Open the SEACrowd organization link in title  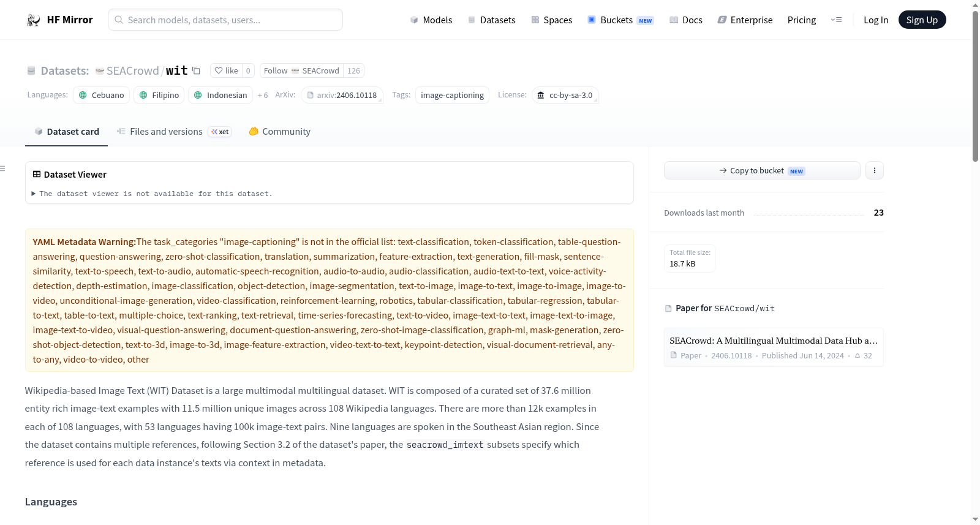coord(132,71)
